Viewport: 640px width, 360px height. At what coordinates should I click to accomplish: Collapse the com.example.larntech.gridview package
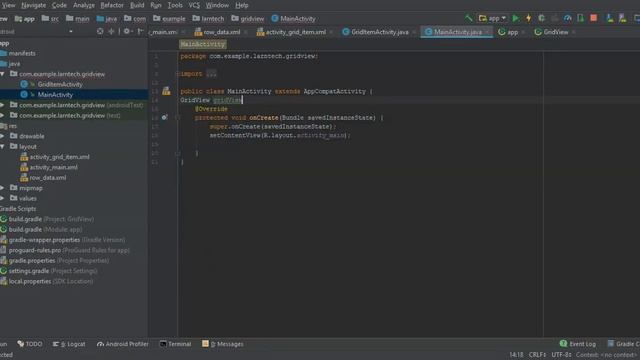click(2, 74)
